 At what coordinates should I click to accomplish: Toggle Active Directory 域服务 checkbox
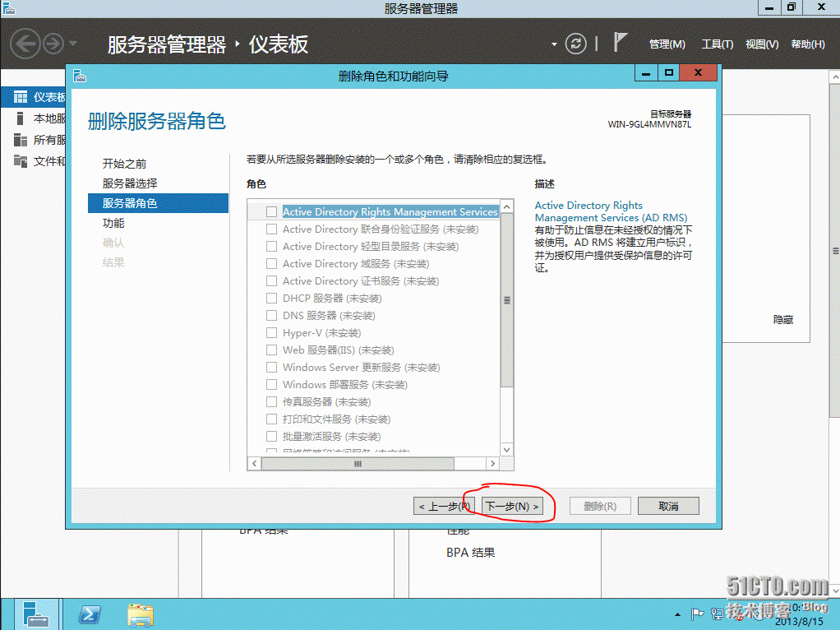pyautogui.click(x=271, y=264)
